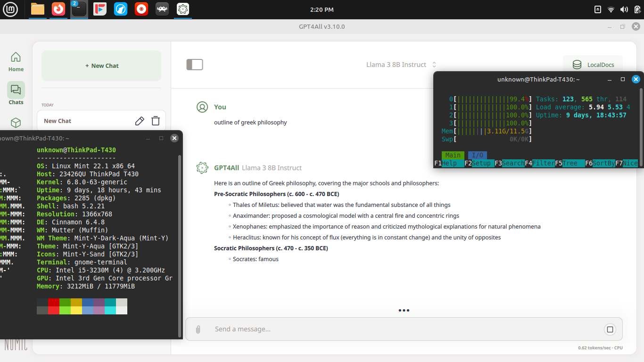Toggle the chat sidebar drawer
644x362 pixels.
pyautogui.click(x=195, y=65)
